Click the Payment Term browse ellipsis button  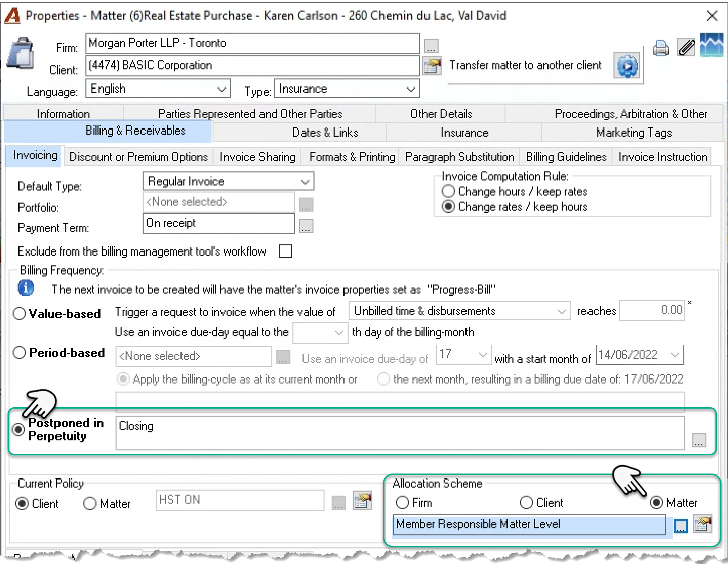[x=306, y=226]
